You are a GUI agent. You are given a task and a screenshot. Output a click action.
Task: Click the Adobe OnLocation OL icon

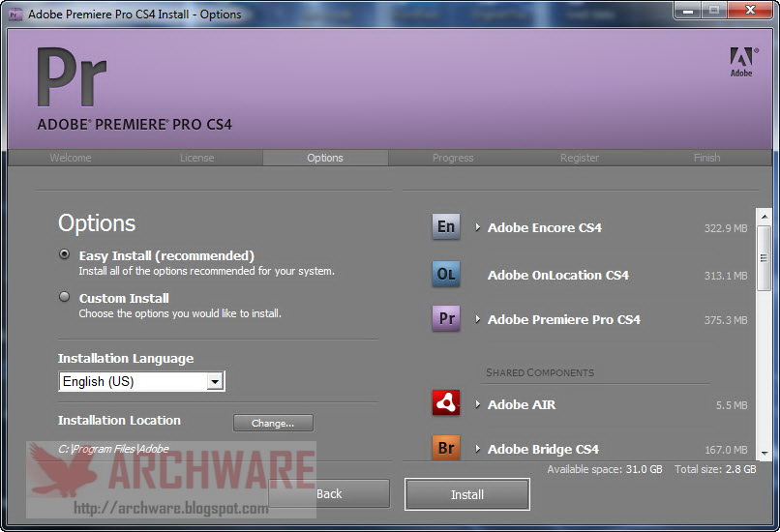pos(446,274)
